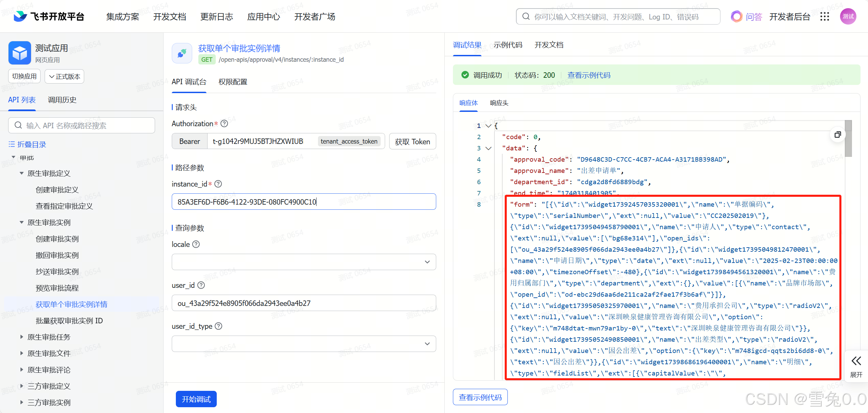The image size is (868, 413).
Task: Open the user_id_type dropdown
Action: (x=304, y=344)
